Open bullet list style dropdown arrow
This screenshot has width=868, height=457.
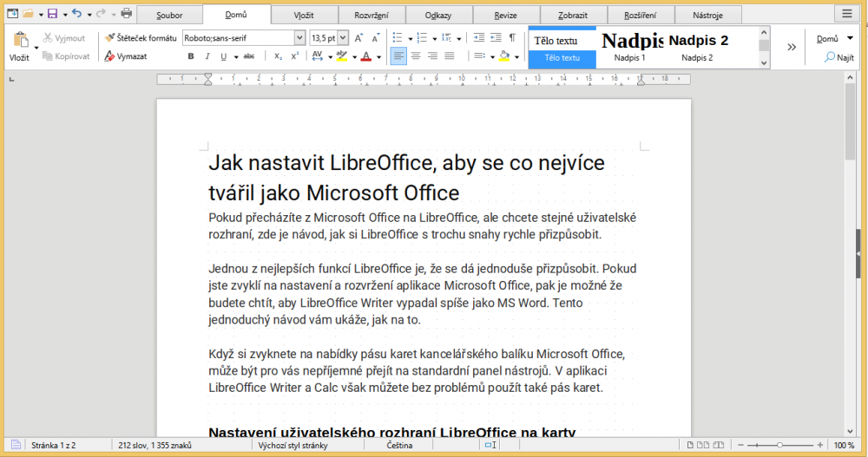click(x=411, y=39)
